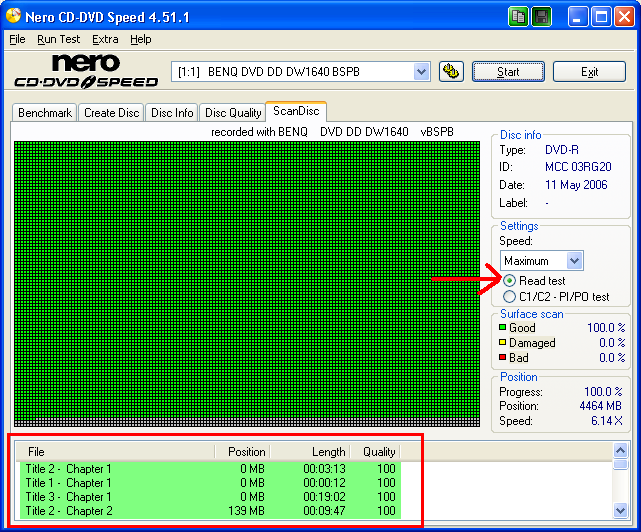641x532 pixels.
Task: Click the Exit button
Action: click(589, 72)
